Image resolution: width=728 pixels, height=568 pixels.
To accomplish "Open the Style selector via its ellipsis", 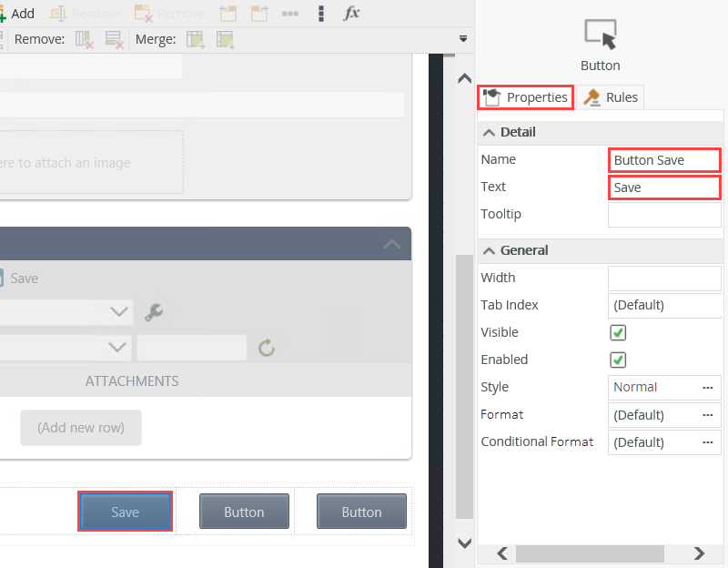I will 709,387.
